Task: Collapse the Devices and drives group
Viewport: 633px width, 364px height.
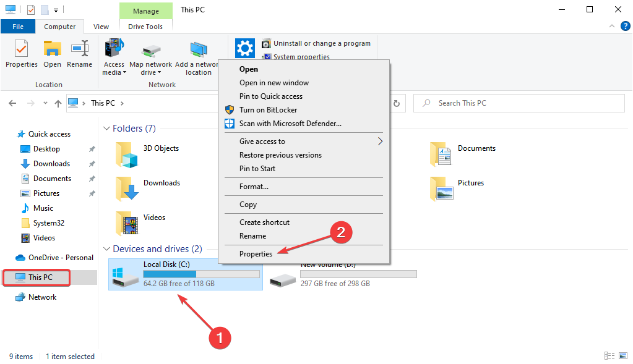Action: pyautogui.click(x=105, y=249)
